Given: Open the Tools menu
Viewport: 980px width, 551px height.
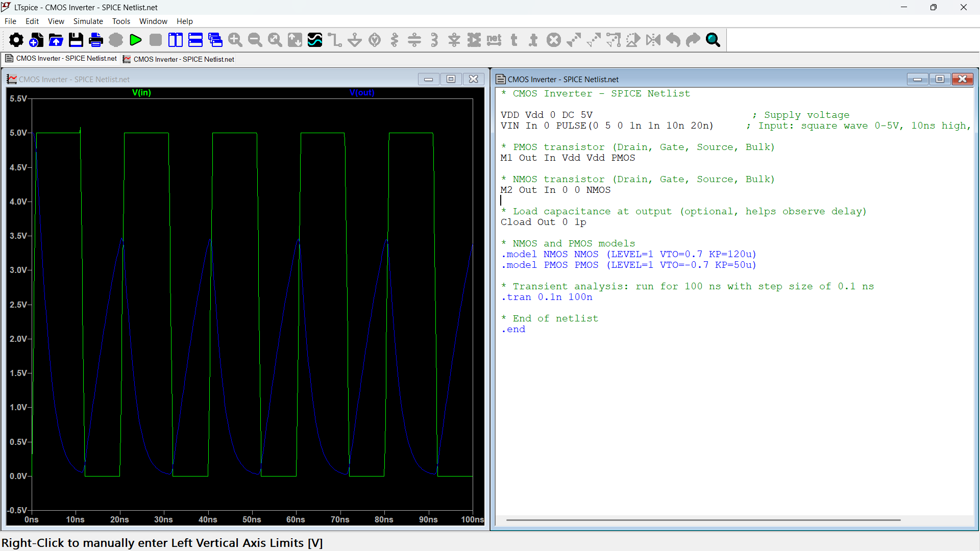Looking at the screenshot, I should coord(121,21).
